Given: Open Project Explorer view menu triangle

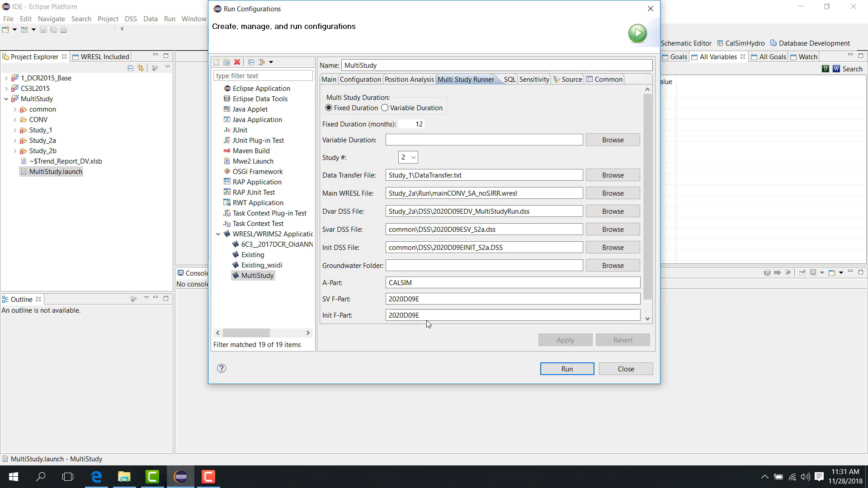Looking at the screenshot, I should point(167,67).
